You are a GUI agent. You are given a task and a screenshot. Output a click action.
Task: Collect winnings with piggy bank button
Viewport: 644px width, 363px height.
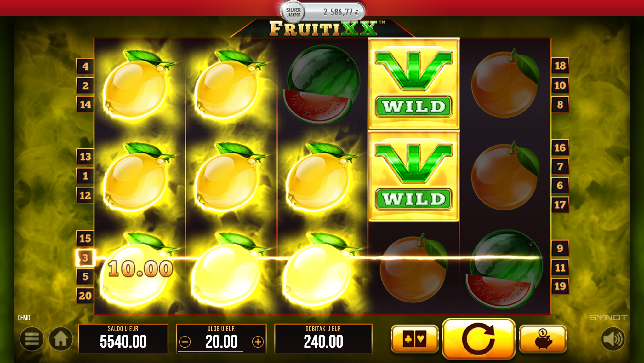(543, 339)
